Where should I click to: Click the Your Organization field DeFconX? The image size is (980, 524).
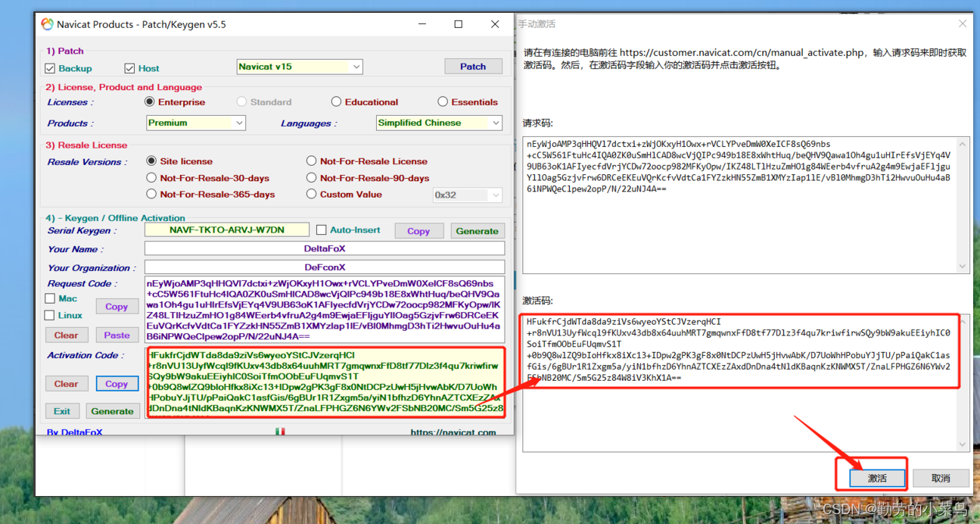pyautogui.click(x=325, y=267)
